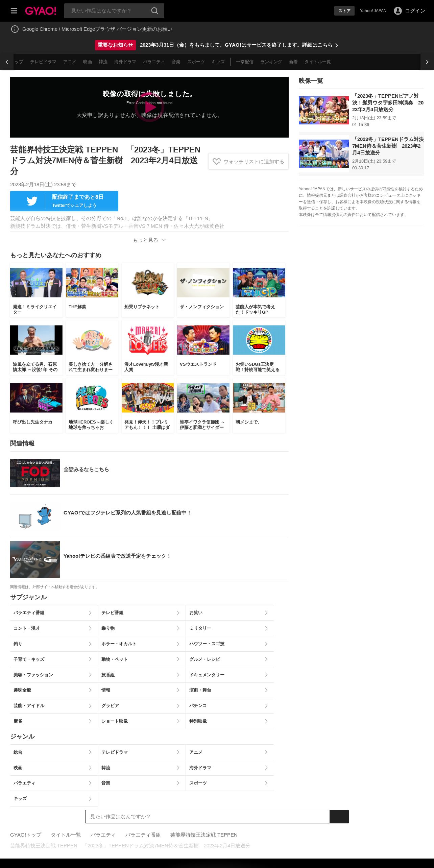
Task: Click バラエティ番組 breadcrumb link
Action: 143,835
